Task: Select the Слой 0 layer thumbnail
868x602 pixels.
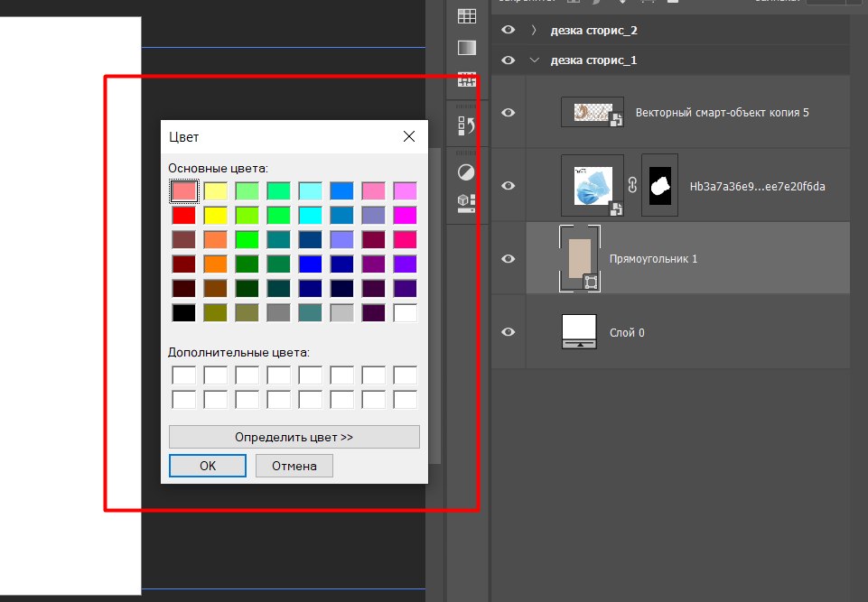Action: coord(579,332)
